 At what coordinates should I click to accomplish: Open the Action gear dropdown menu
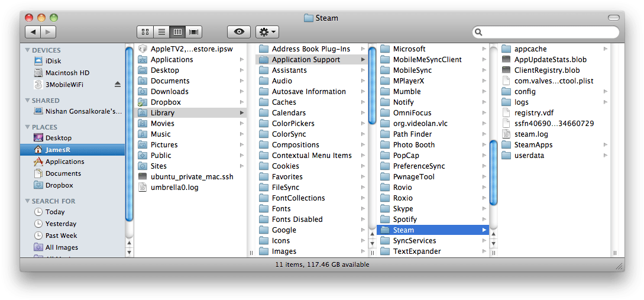click(267, 32)
